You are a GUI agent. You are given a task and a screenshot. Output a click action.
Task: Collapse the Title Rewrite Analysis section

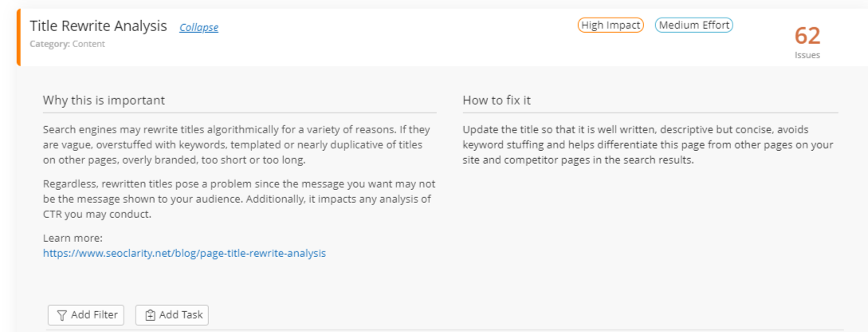198,27
